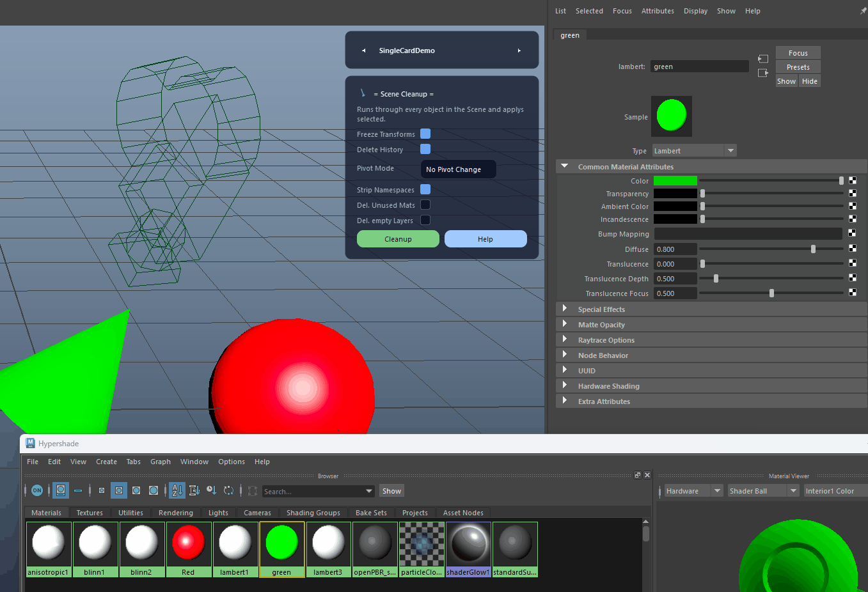
Task: Select the shaderGlow1 material swatch
Action: pyautogui.click(x=468, y=549)
